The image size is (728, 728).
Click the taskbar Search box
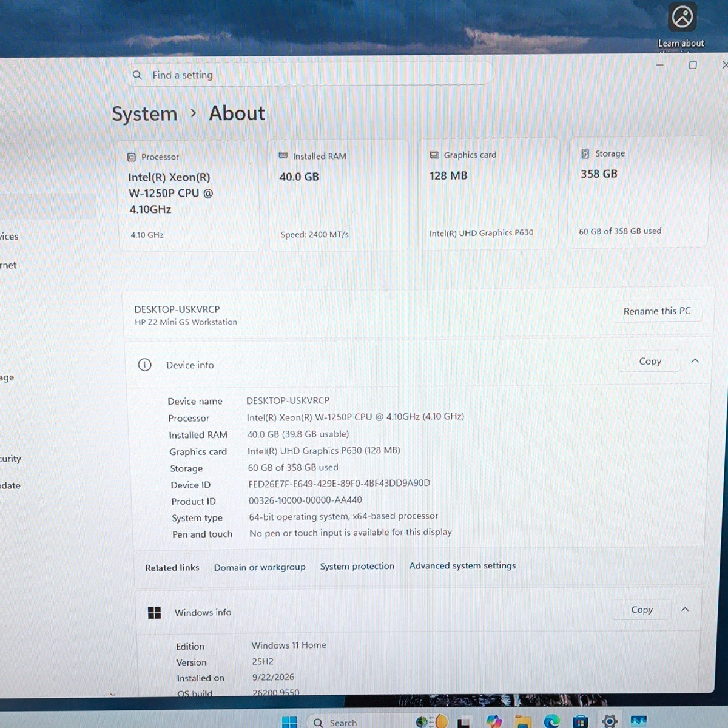357,722
